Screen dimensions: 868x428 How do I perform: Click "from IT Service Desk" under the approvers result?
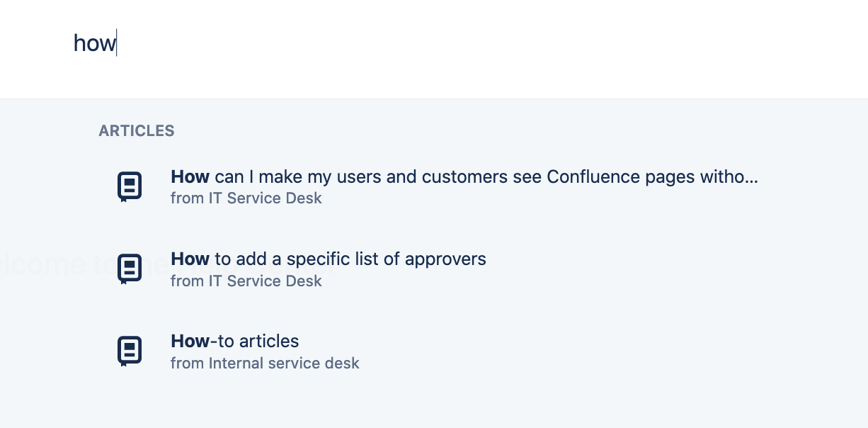246,281
